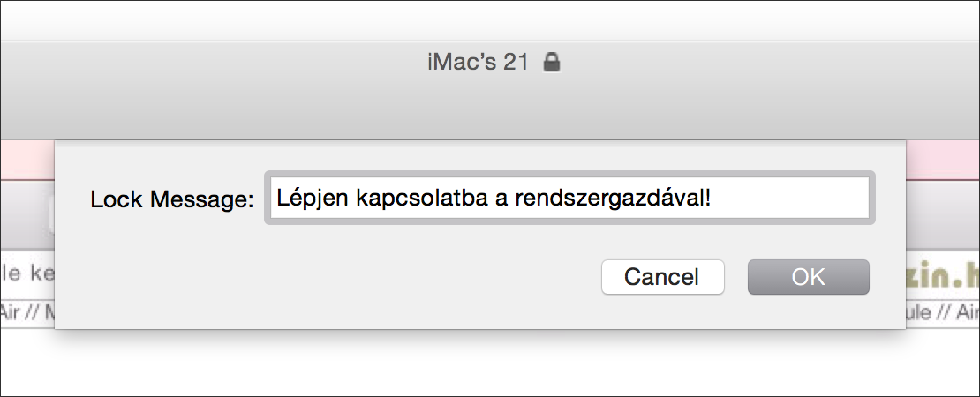Focus the Lock Message text field
The image size is (980, 397).
coord(569,198)
